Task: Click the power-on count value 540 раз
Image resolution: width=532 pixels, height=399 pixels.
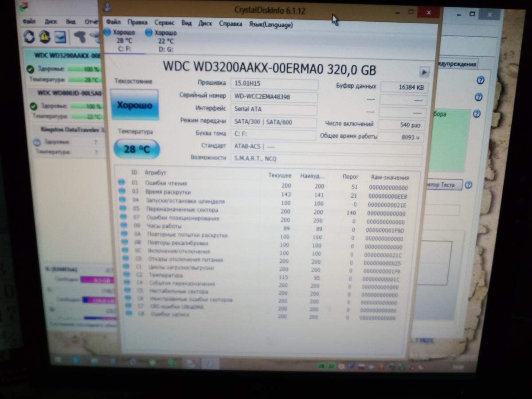Action: pos(402,125)
